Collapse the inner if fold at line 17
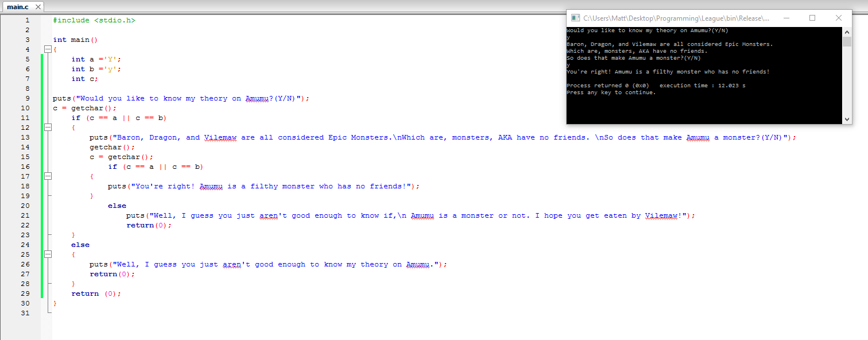 [x=48, y=176]
